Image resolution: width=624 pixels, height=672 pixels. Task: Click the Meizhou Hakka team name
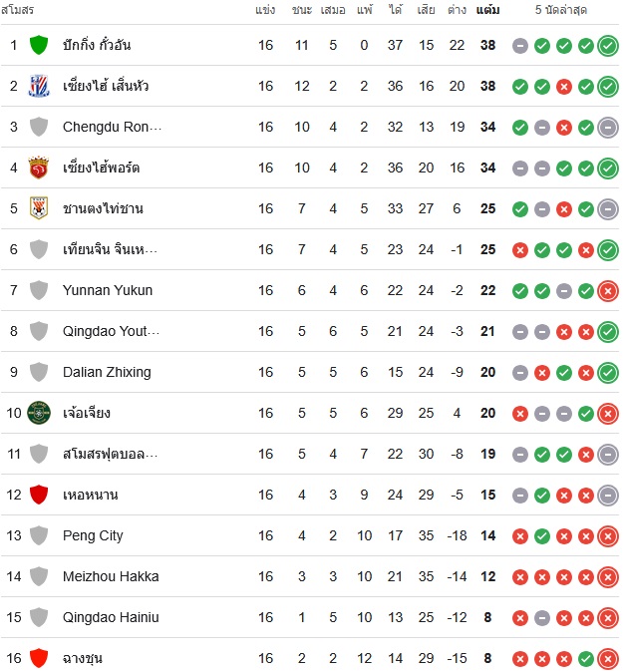(x=111, y=576)
